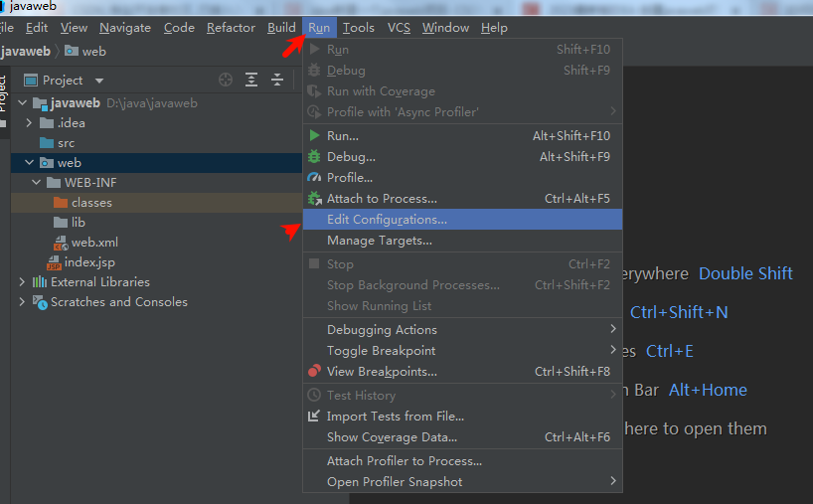Click the web.xml file icon
The image size is (813, 504).
click(62, 243)
